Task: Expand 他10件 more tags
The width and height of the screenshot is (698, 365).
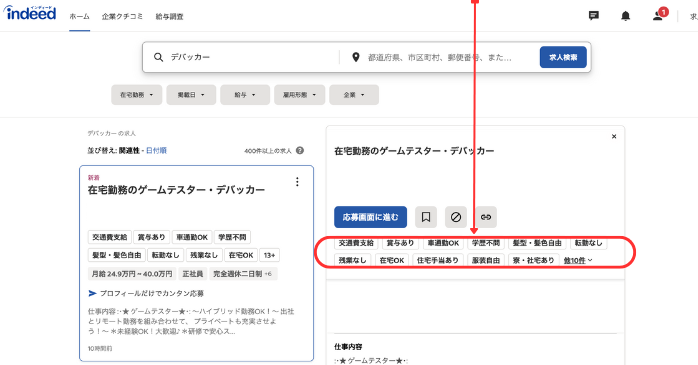Action: click(x=578, y=260)
